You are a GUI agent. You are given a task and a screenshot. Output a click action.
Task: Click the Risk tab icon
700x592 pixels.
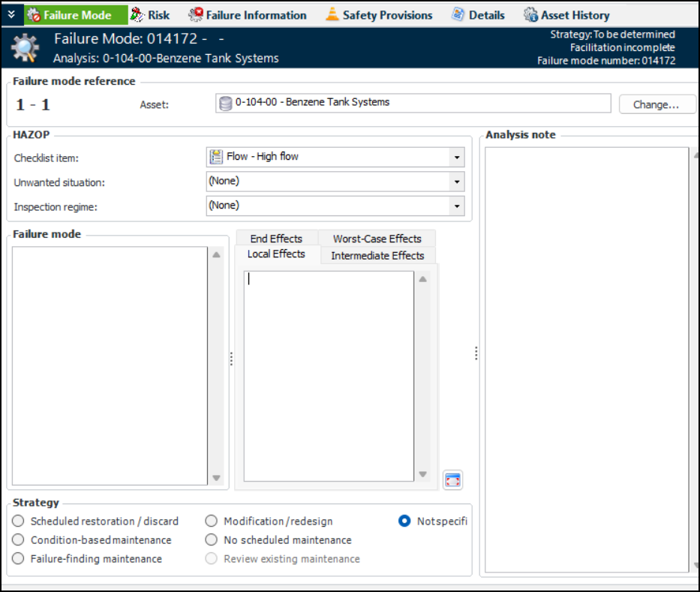[137, 15]
